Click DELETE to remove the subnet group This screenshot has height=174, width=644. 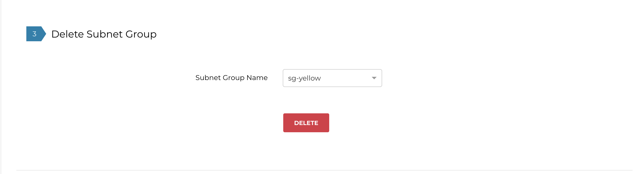(306, 123)
